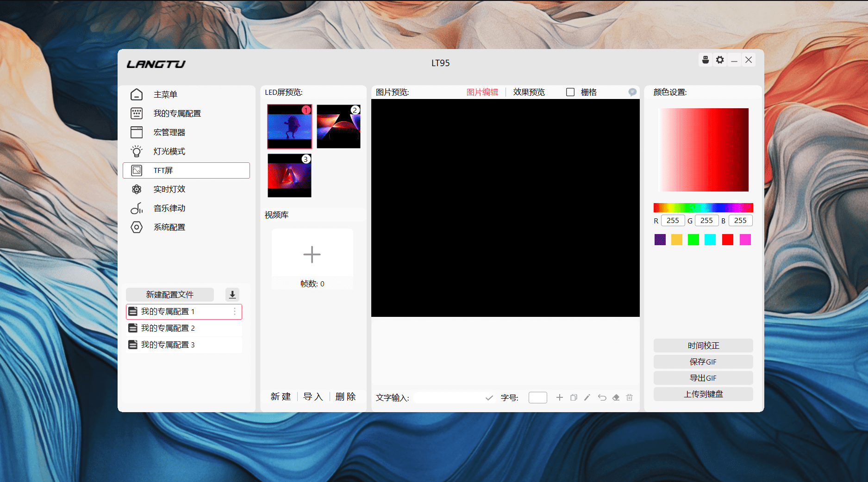
Task: Click the copy frame icon
Action: 574,397
